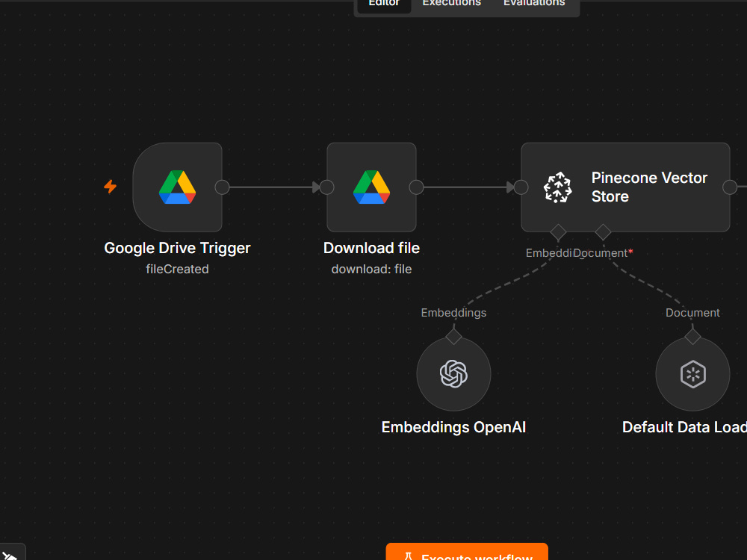
Task: Switch to the Executions tab
Action: tap(452, 4)
